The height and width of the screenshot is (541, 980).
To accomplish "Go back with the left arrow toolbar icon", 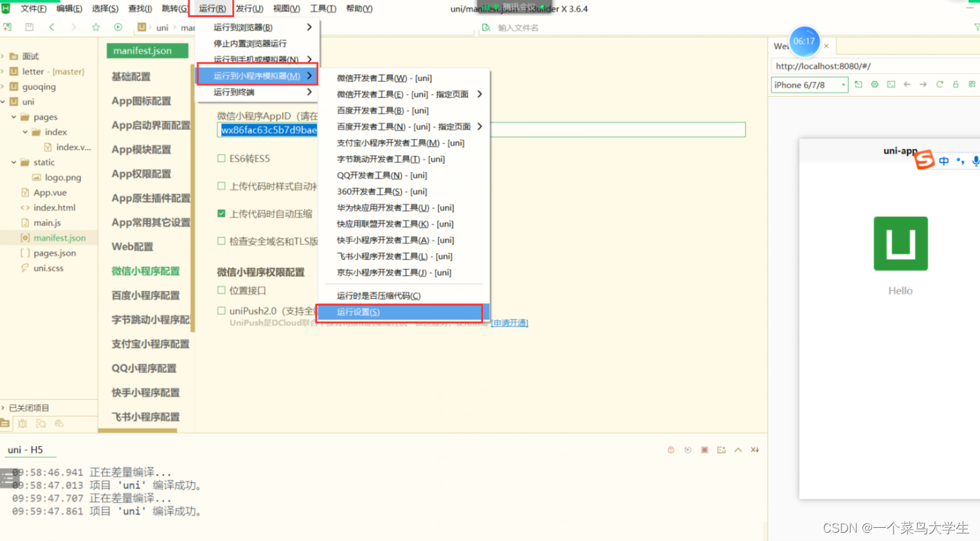I will pyautogui.click(x=52, y=27).
